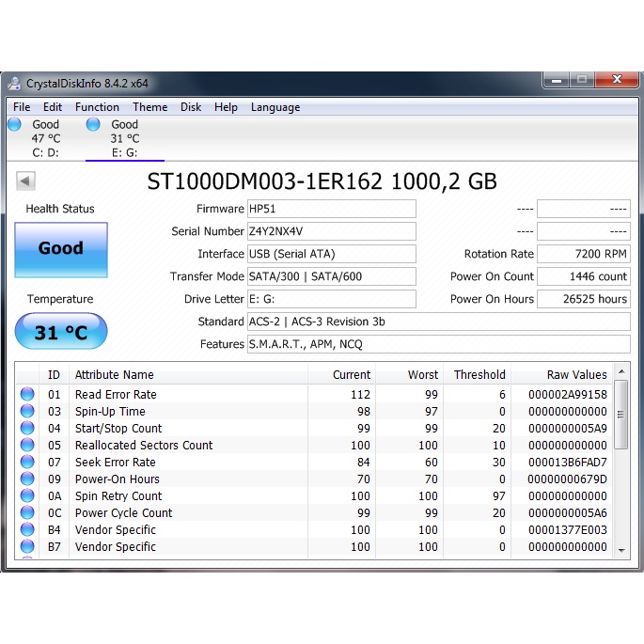Image resolution: width=644 pixels, height=644 pixels.
Task: Open the Function menu
Action: [97, 107]
